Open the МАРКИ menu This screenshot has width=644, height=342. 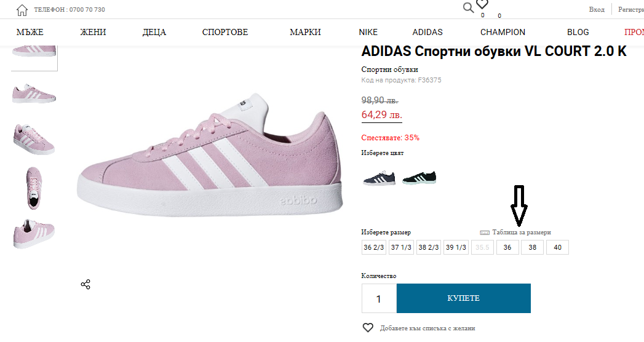click(305, 32)
